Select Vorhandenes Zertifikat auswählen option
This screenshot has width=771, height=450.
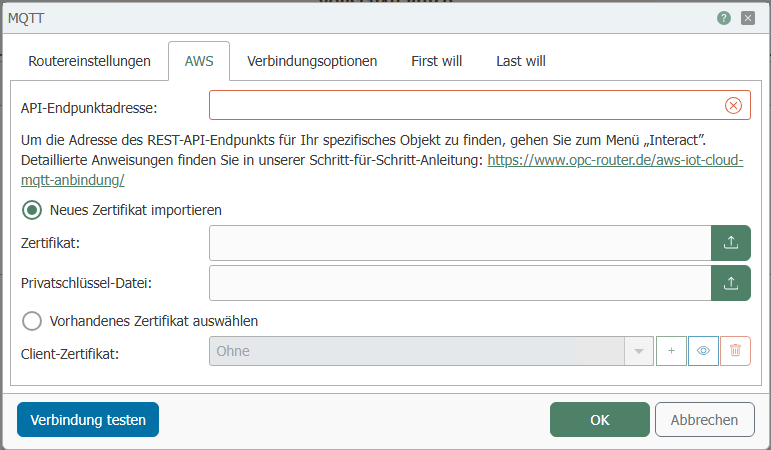(32, 321)
